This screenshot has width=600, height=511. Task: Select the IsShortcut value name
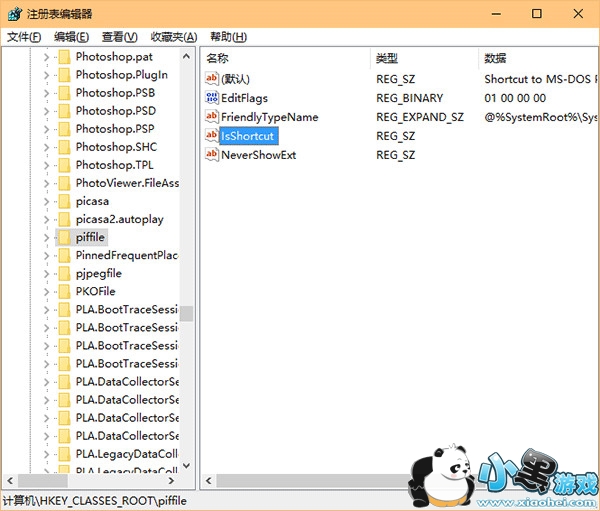click(248, 136)
